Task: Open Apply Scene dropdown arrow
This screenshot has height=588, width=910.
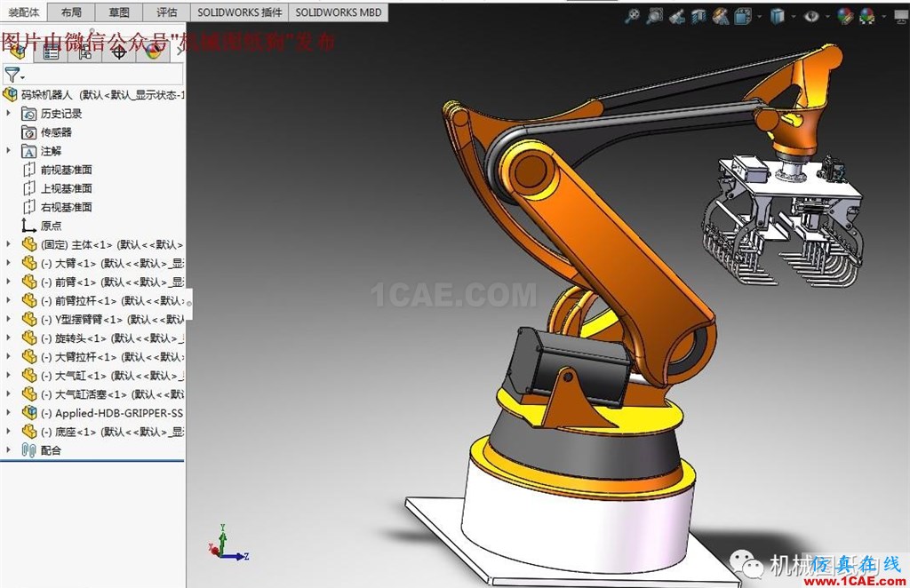Action: coord(884,17)
